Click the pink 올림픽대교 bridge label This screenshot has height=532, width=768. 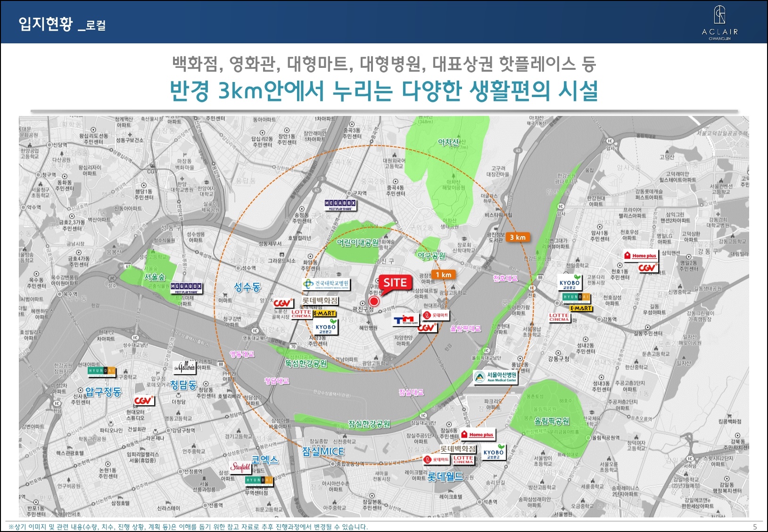(466, 328)
